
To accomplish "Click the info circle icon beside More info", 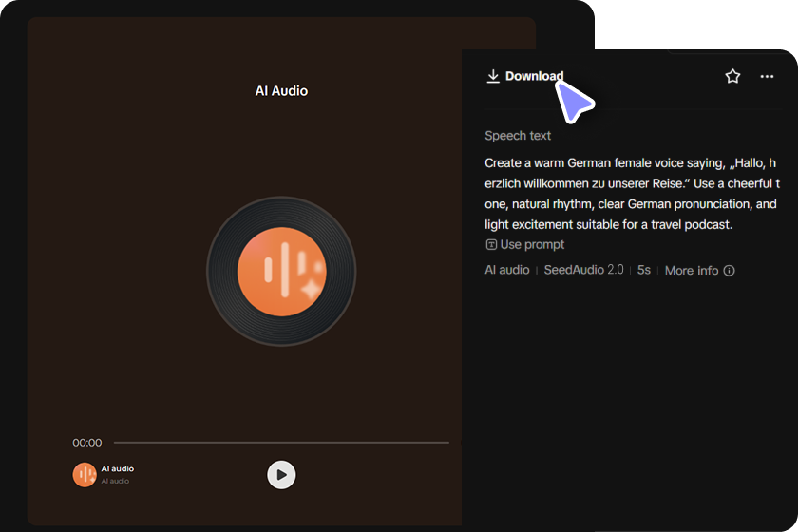I will point(730,271).
